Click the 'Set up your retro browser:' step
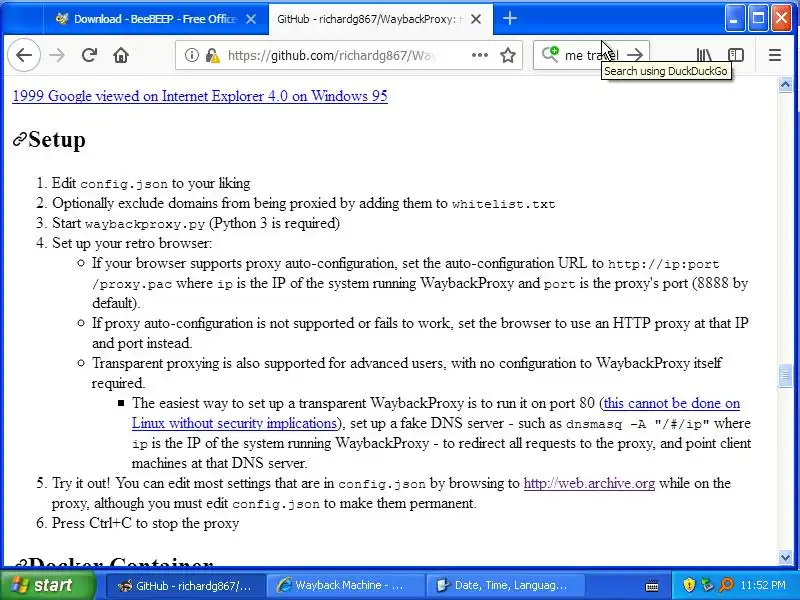800x600 pixels. tap(132, 243)
